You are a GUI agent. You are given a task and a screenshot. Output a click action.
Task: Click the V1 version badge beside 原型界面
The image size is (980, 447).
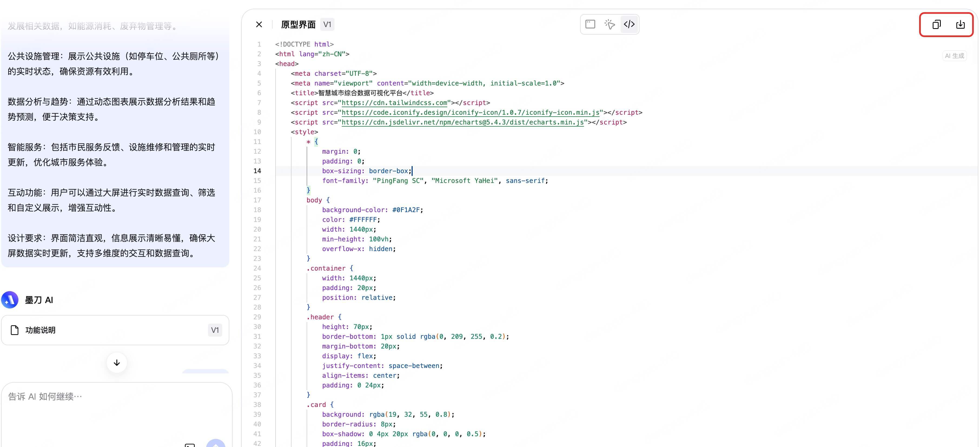327,25
